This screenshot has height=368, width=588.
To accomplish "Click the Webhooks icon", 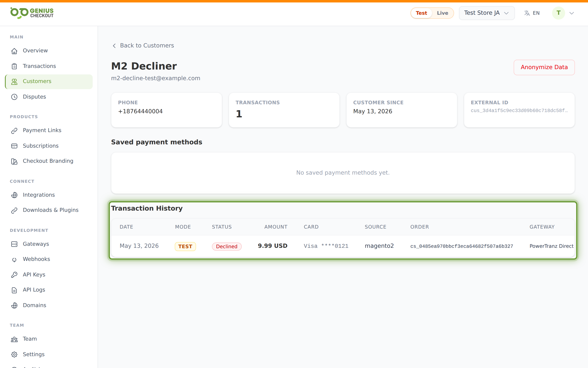I will click(14, 260).
